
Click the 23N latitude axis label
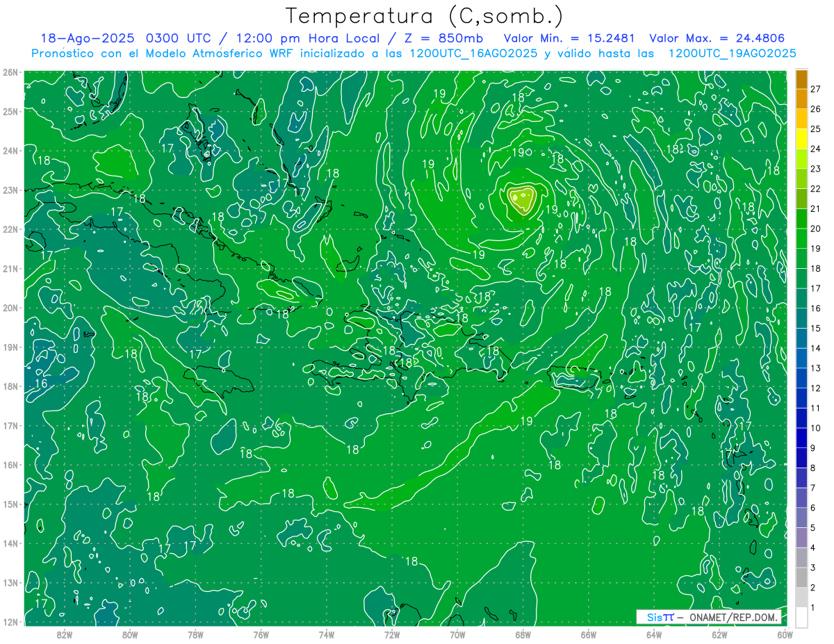click(10, 190)
